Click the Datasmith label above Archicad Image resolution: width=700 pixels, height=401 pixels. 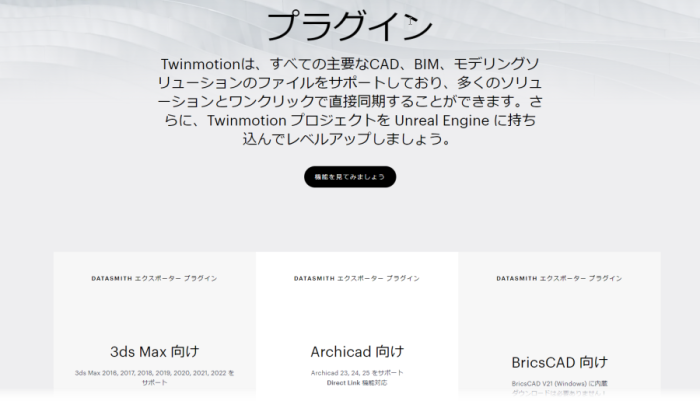click(x=356, y=278)
